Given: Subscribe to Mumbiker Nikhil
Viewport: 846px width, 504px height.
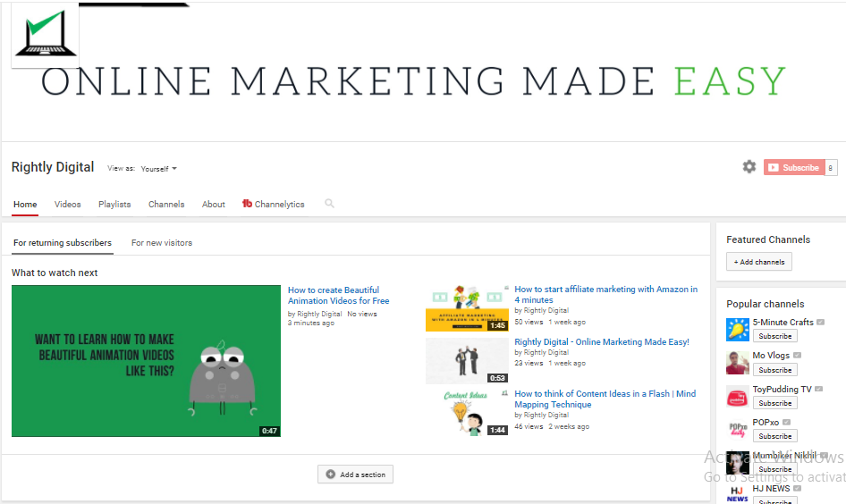Looking at the screenshot, I should click(774, 469).
